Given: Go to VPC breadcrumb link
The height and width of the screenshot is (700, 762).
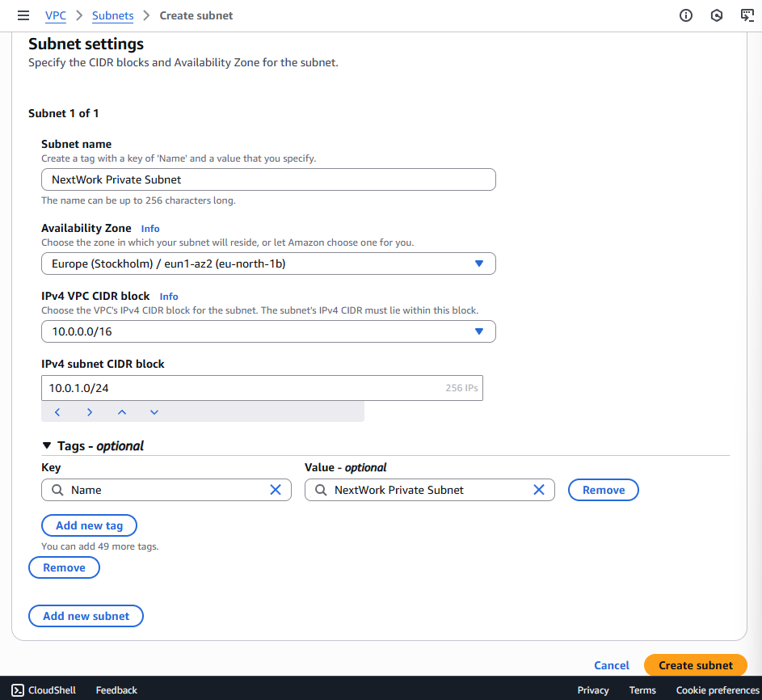Looking at the screenshot, I should pyautogui.click(x=56, y=15).
